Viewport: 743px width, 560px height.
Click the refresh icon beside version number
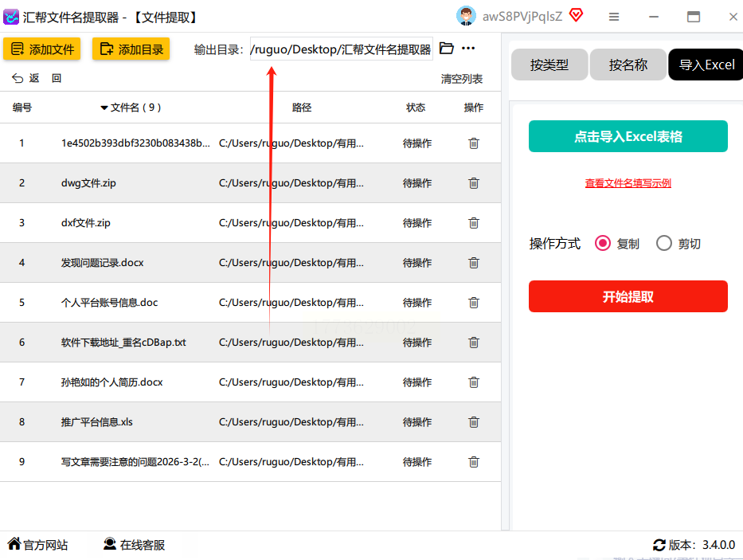pos(659,545)
